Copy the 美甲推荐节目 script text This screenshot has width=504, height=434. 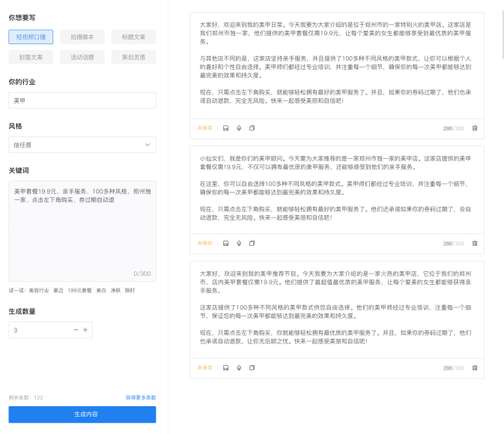pos(252,368)
